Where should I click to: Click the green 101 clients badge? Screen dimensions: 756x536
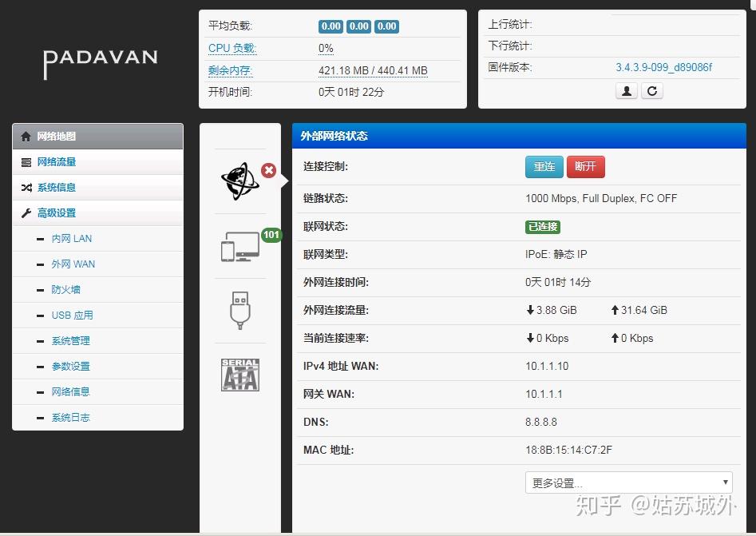271,235
